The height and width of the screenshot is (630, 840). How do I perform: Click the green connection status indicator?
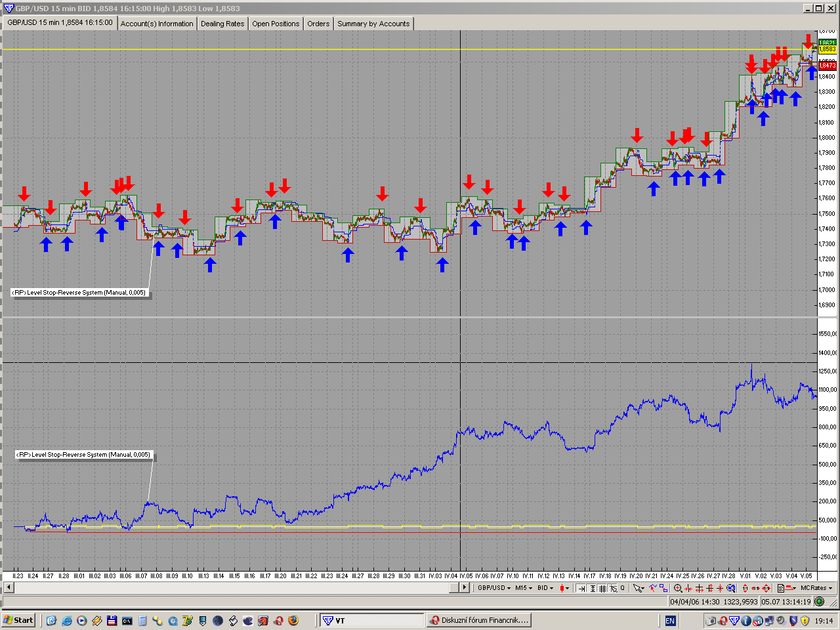coord(819,601)
